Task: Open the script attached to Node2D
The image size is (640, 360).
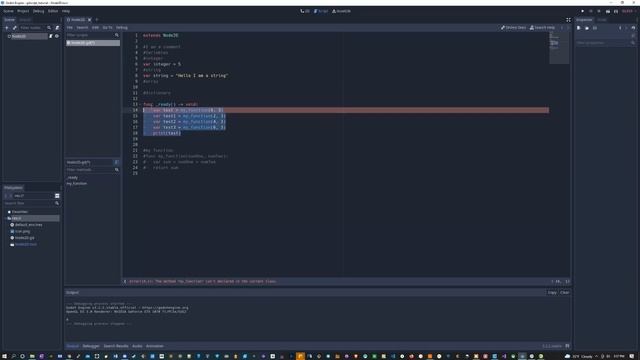Action: [x=51, y=36]
